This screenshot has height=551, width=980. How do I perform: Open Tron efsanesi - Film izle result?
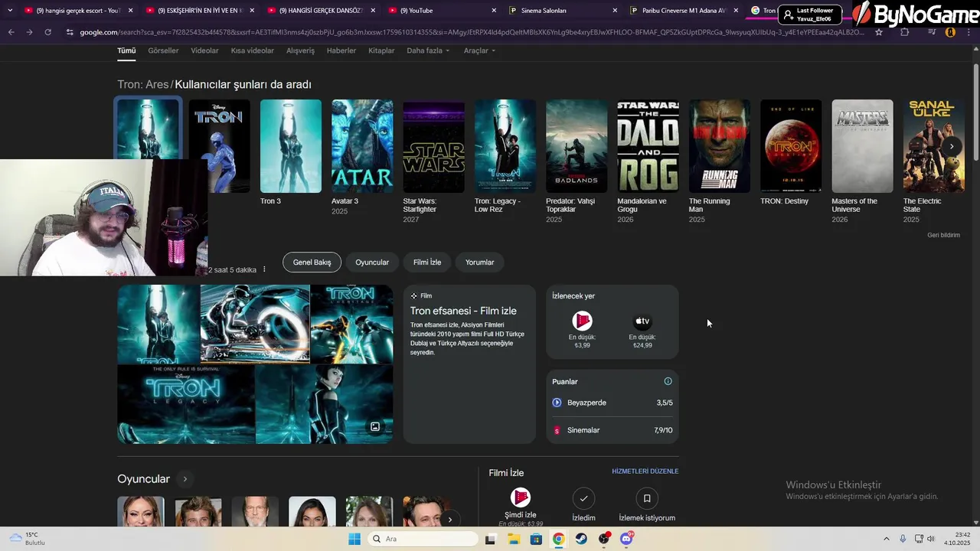pyautogui.click(x=463, y=311)
